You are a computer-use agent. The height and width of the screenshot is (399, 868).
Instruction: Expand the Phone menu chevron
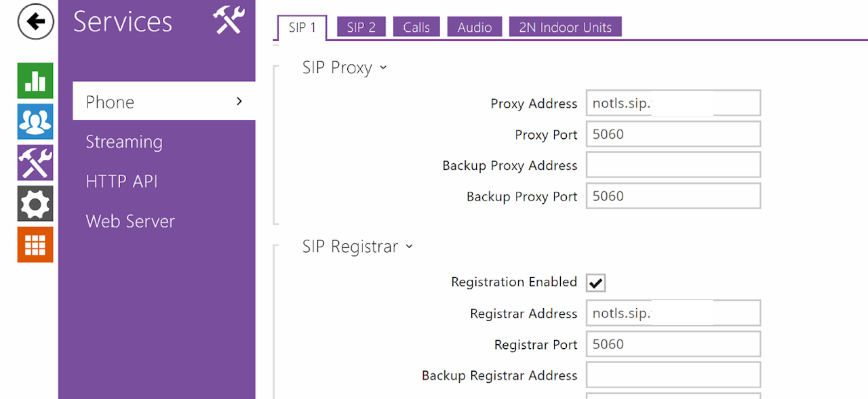point(239,102)
